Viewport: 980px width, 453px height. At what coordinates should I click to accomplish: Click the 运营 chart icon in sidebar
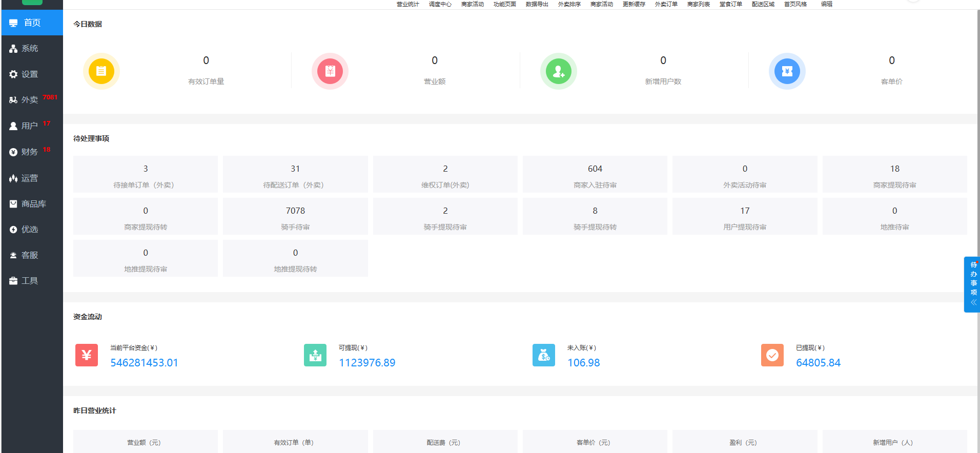pyautogui.click(x=13, y=178)
